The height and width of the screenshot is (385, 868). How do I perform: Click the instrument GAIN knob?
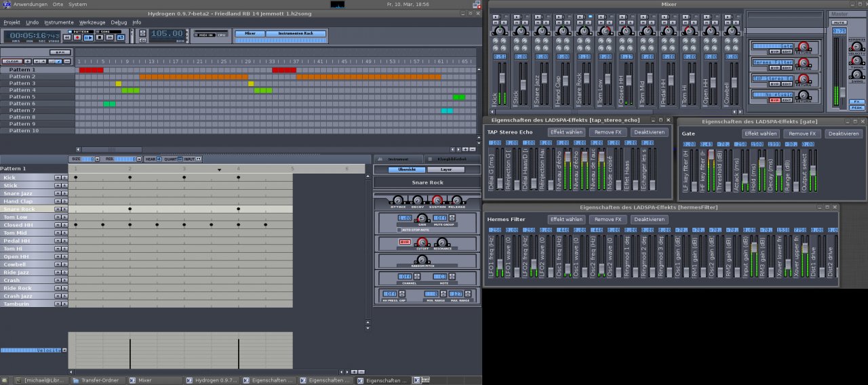point(422,218)
